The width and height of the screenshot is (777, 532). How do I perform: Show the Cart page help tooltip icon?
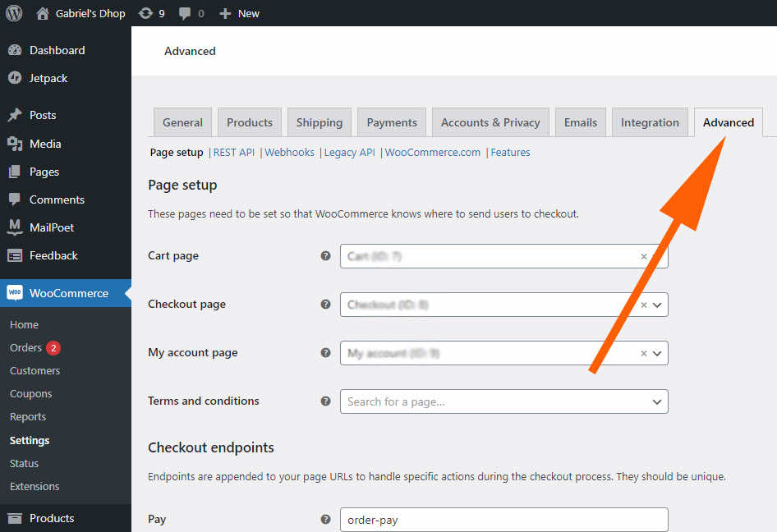[x=325, y=255]
